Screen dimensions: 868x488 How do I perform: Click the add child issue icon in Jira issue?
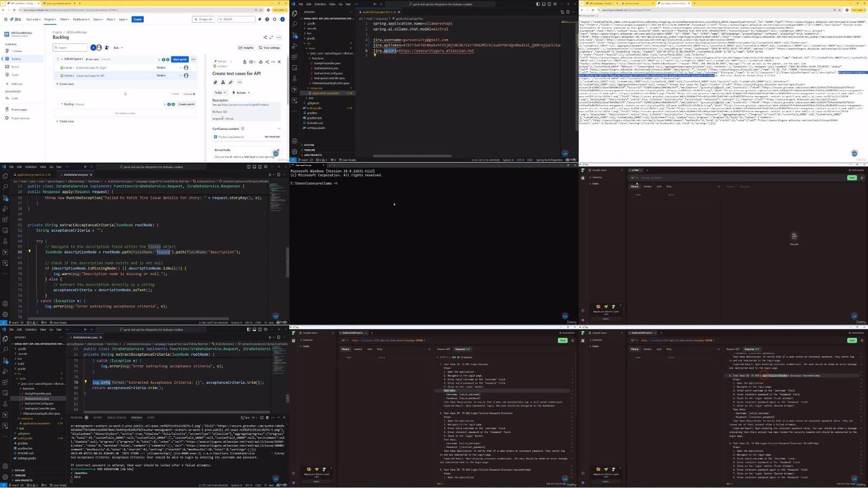(x=223, y=83)
